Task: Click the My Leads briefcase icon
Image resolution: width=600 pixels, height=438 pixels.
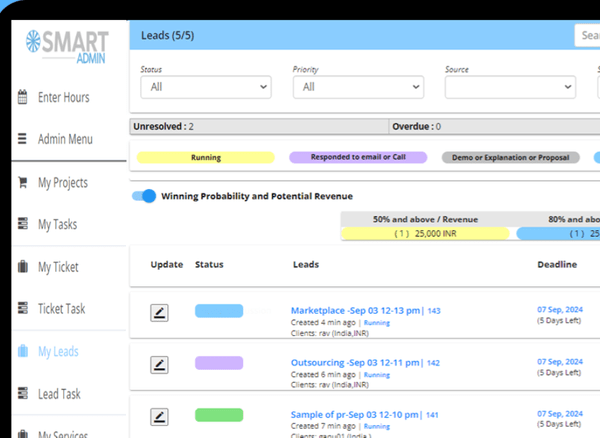Action: point(23,351)
